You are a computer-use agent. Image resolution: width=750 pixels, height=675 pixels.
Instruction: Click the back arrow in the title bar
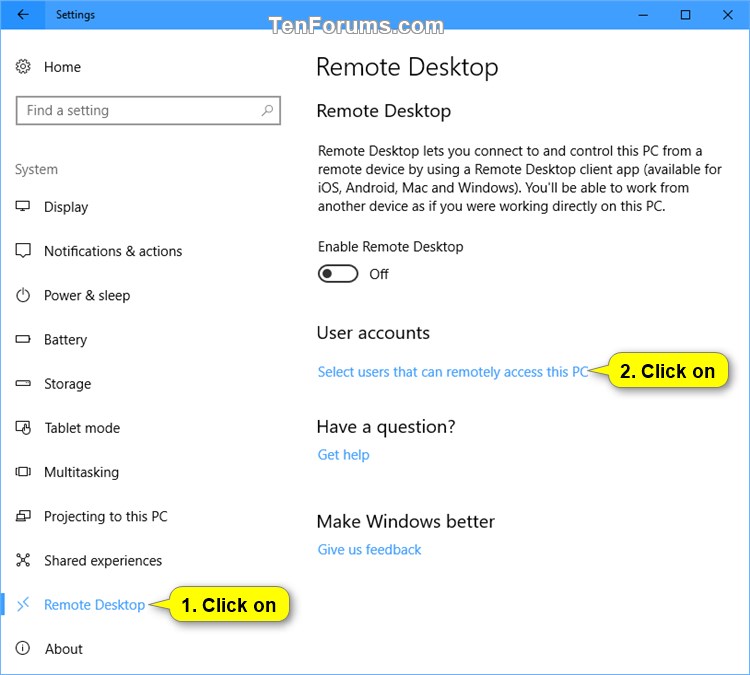(x=22, y=14)
